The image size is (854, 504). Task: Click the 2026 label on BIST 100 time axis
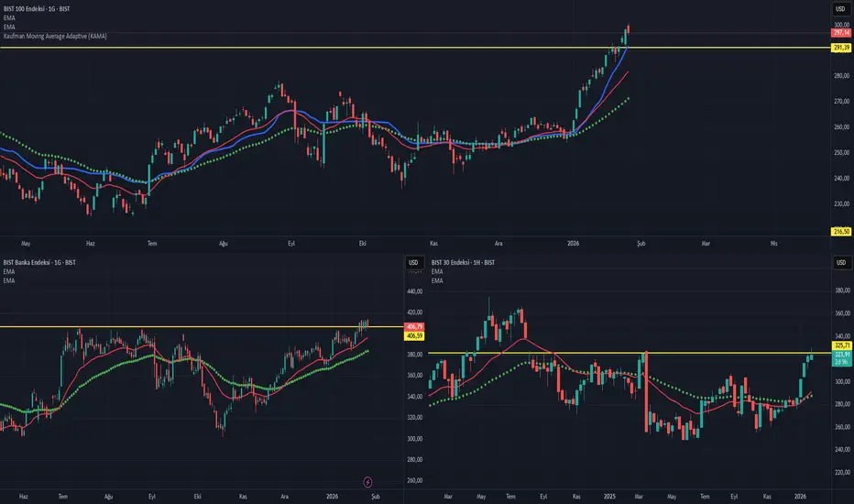(574, 245)
